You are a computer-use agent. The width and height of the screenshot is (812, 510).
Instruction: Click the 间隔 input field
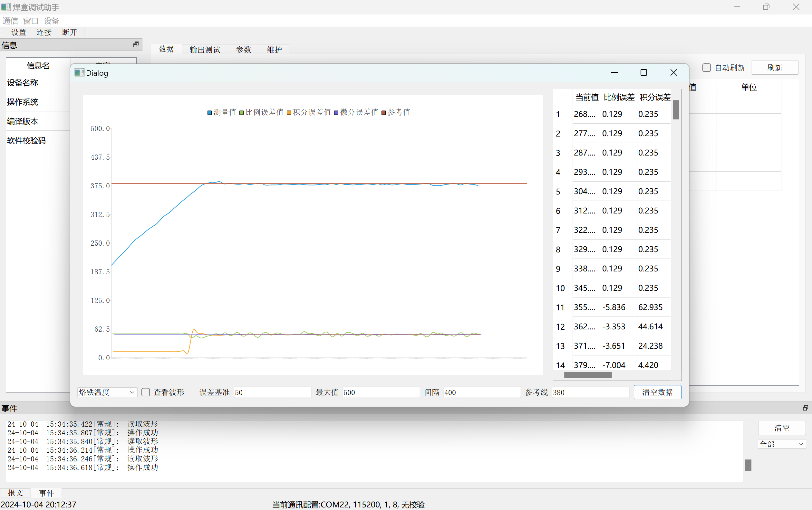482,392
